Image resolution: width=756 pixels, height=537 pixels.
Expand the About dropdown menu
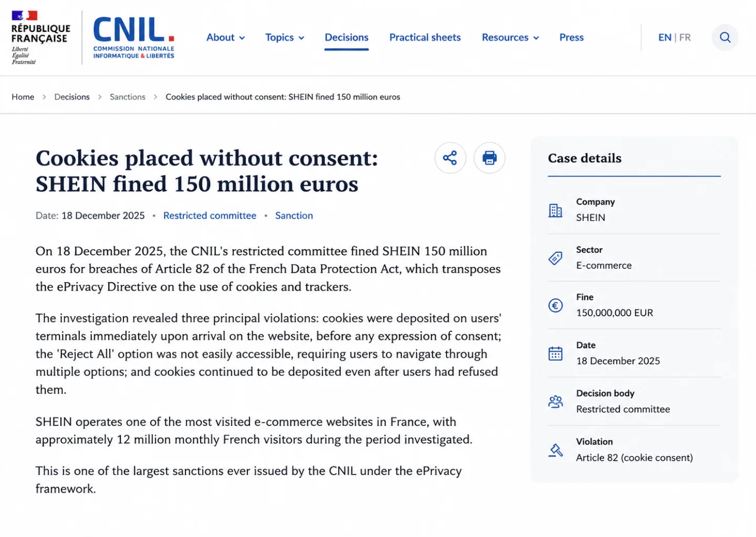(x=226, y=37)
